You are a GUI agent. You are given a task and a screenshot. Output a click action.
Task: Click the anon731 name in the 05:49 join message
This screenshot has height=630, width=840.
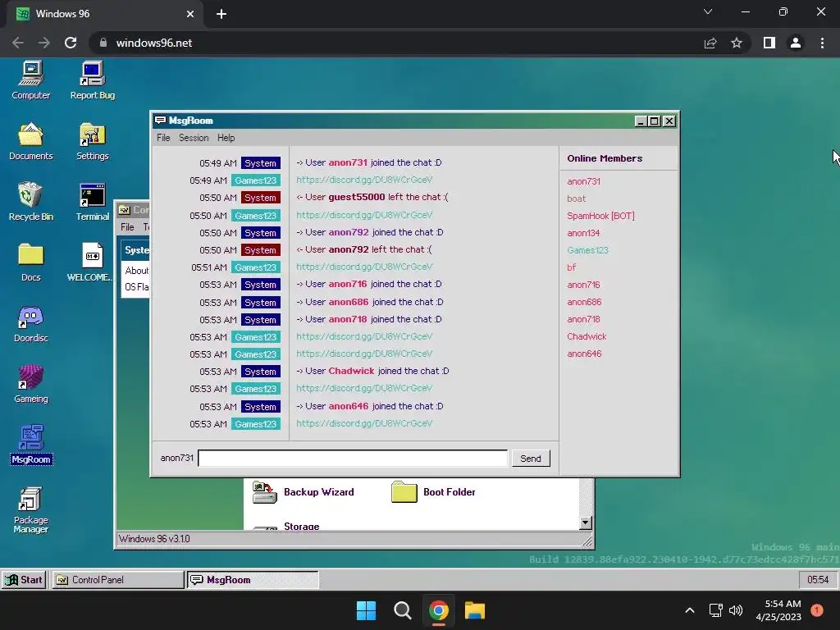(x=348, y=162)
